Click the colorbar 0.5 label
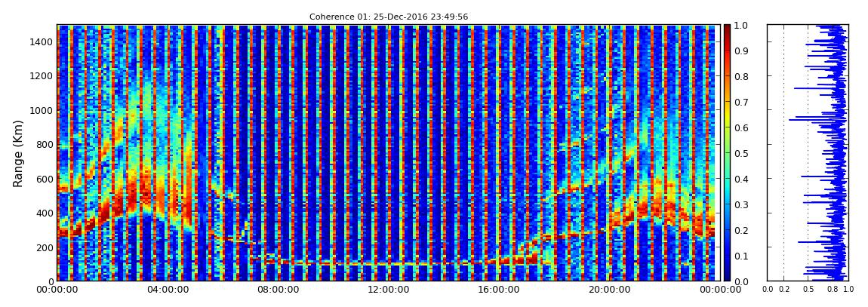 [740, 153]
